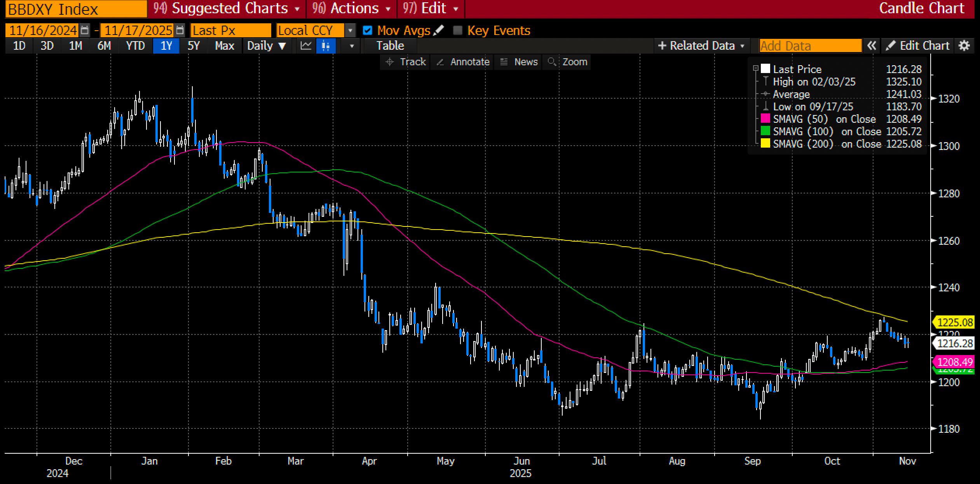Click the Table view button
The image size is (980, 484).
coord(390,46)
